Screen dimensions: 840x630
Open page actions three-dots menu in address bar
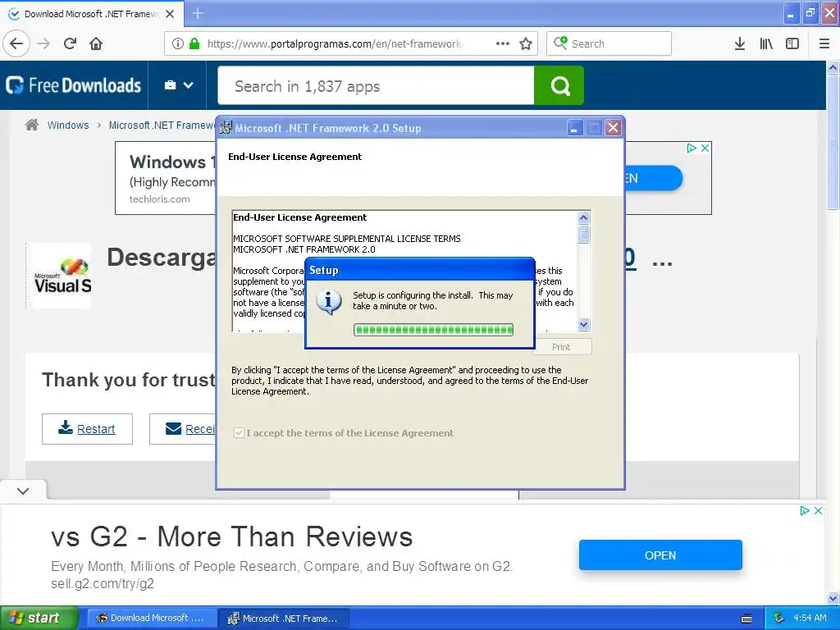point(503,43)
